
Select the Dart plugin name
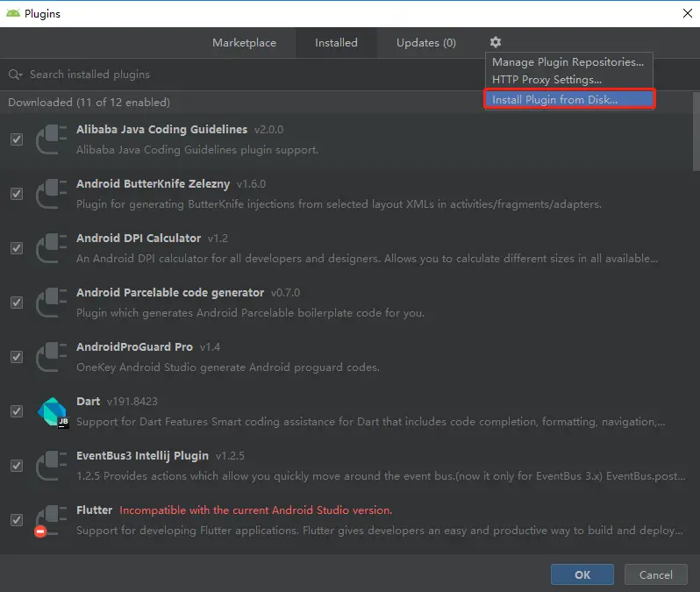(88, 402)
